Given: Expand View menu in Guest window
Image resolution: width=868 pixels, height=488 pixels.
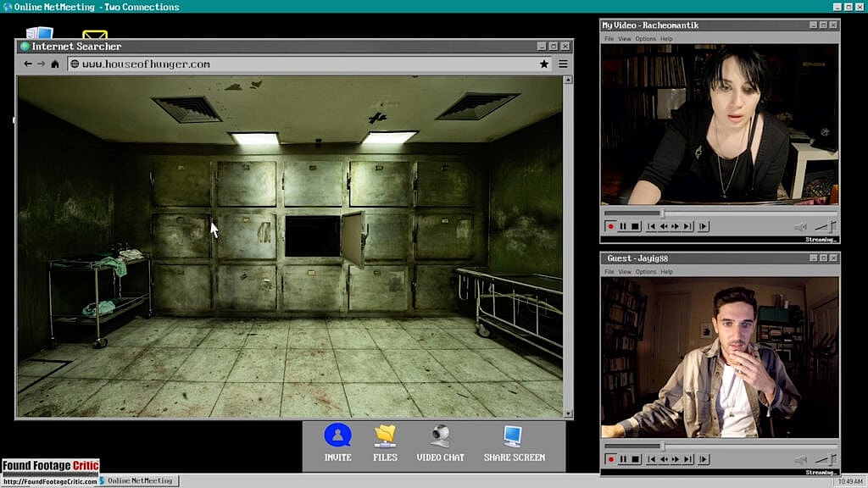Looking at the screenshot, I should 624,272.
